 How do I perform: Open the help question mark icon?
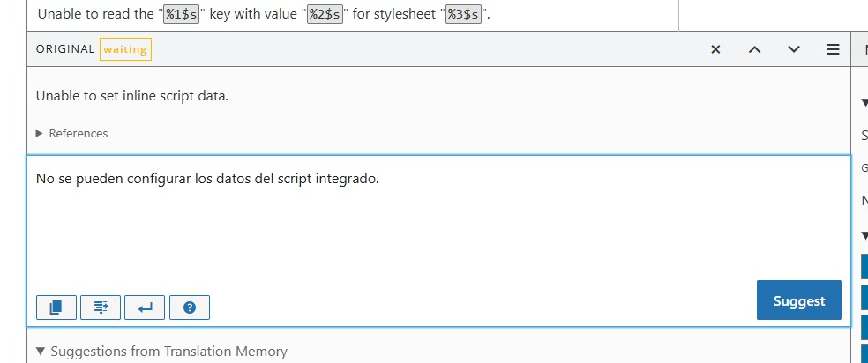(x=189, y=307)
